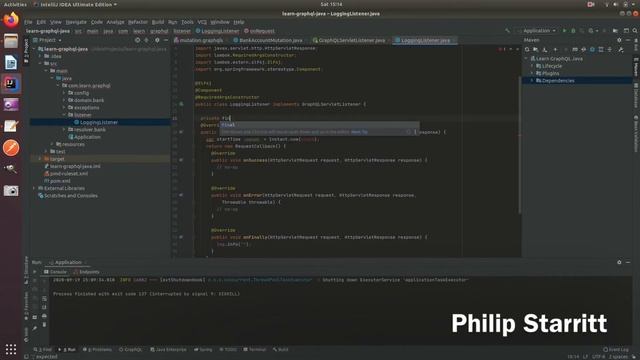Toggle the Maven side tool window stripe
This screenshot has width=640, height=360.
click(x=636, y=67)
